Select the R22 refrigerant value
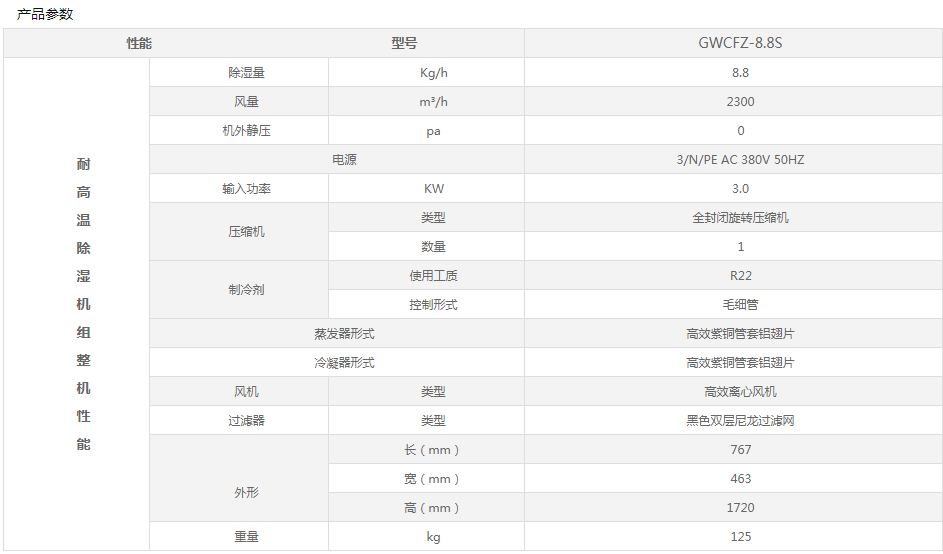943x554 pixels. pyautogui.click(x=740, y=276)
